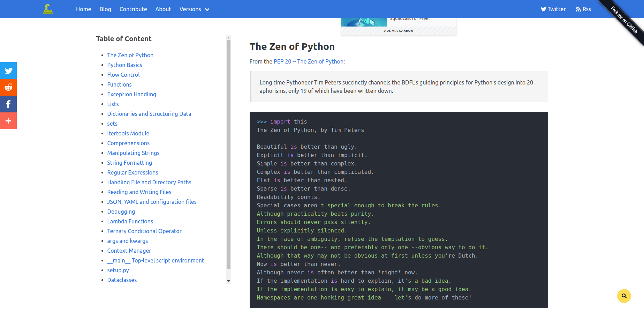Open the Rss feed link
This screenshot has width=644, height=311.
pos(583,9)
